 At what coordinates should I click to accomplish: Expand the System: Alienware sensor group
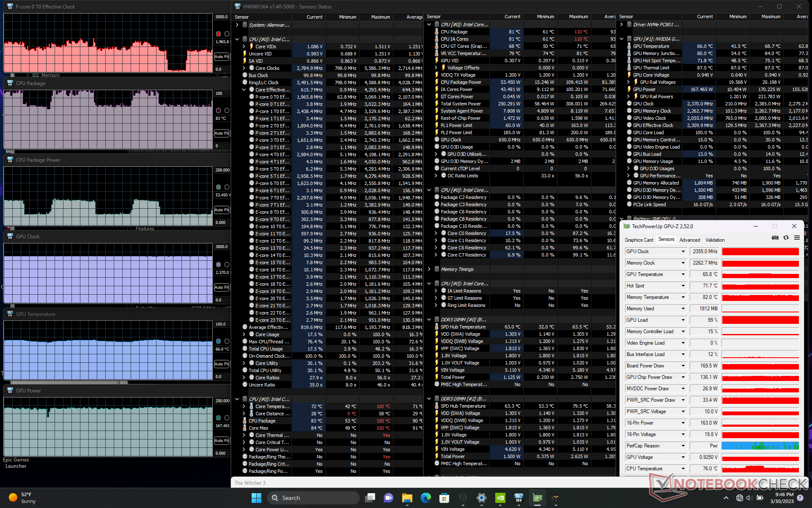coord(237,25)
